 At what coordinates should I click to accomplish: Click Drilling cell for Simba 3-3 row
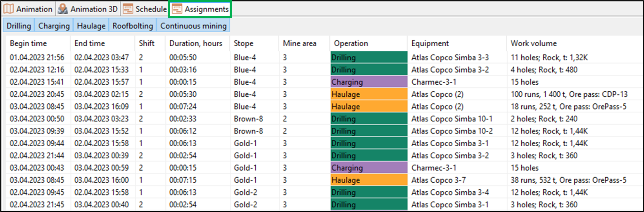click(369, 57)
